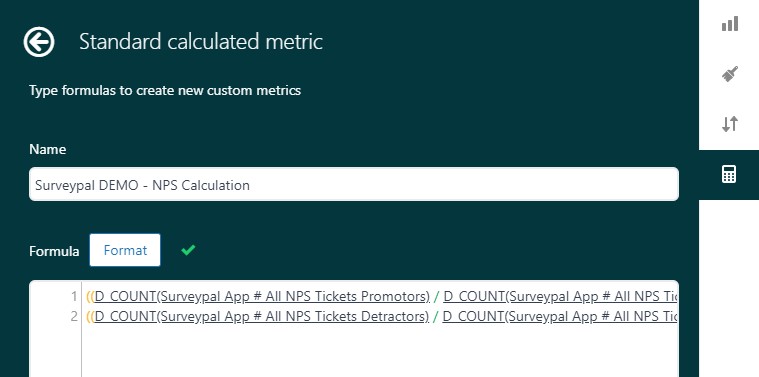
Task: Click the Standard calculated metric heading
Action: coord(201,42)
